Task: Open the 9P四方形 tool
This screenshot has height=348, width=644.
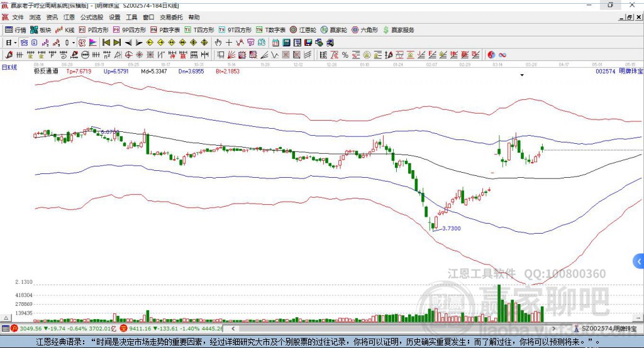Action: [130, 30]
